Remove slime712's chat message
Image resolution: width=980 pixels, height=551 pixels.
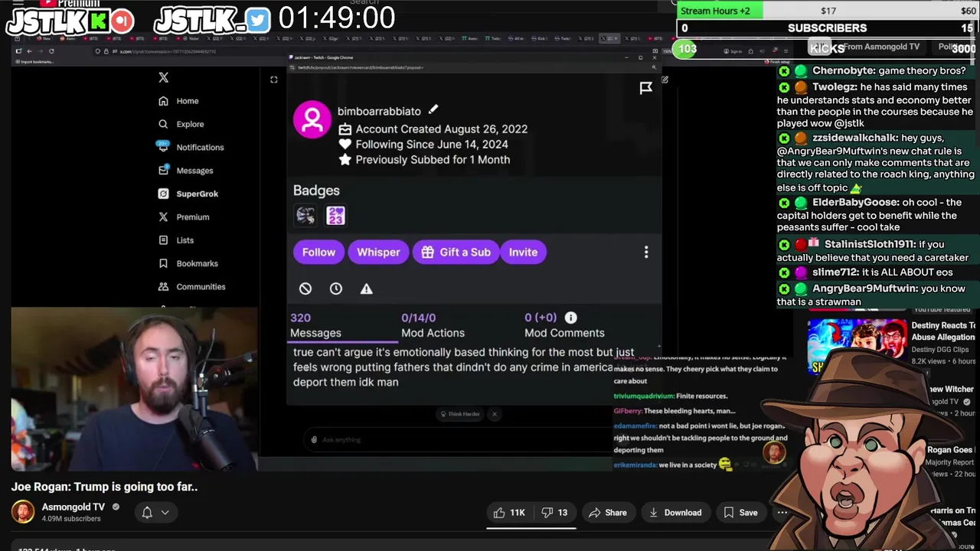784,272
